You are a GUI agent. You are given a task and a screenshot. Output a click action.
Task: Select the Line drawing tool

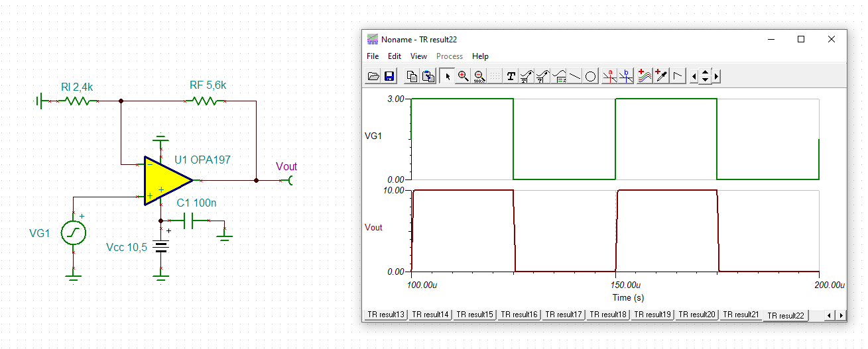(x=575, y=76)
